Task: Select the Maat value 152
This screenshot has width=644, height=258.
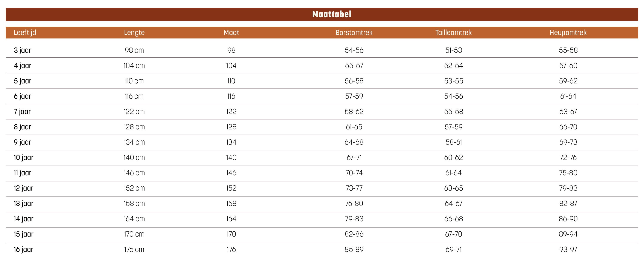Action: click(x=231, y=188)
